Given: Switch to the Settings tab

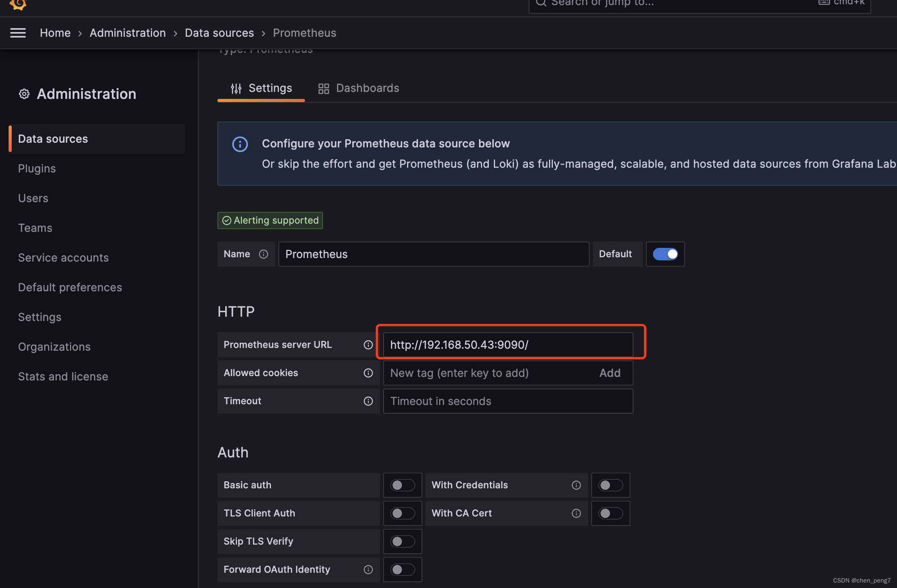Looking at the screenshot, I should pyautogui.click(x=261, y=88).
